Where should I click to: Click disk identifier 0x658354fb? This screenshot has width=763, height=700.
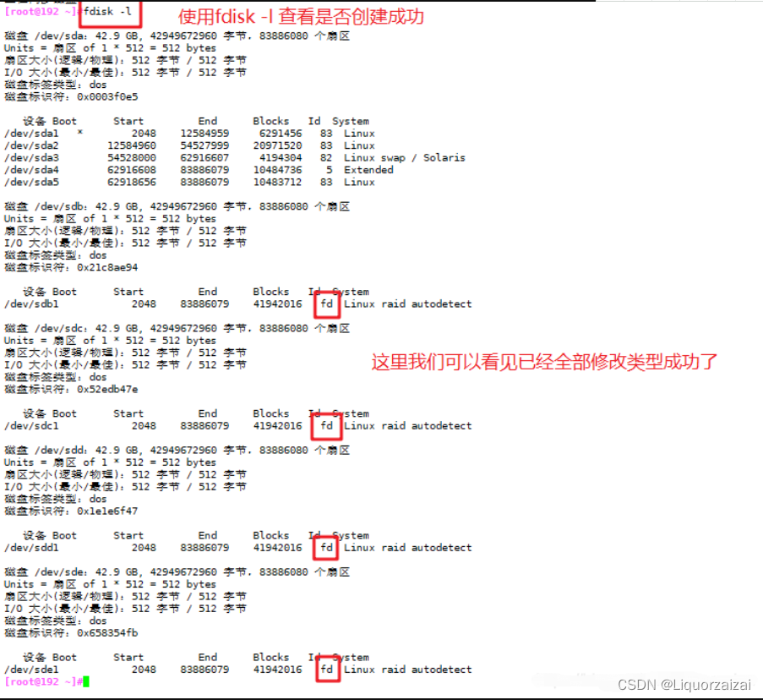tap(107, 633)
